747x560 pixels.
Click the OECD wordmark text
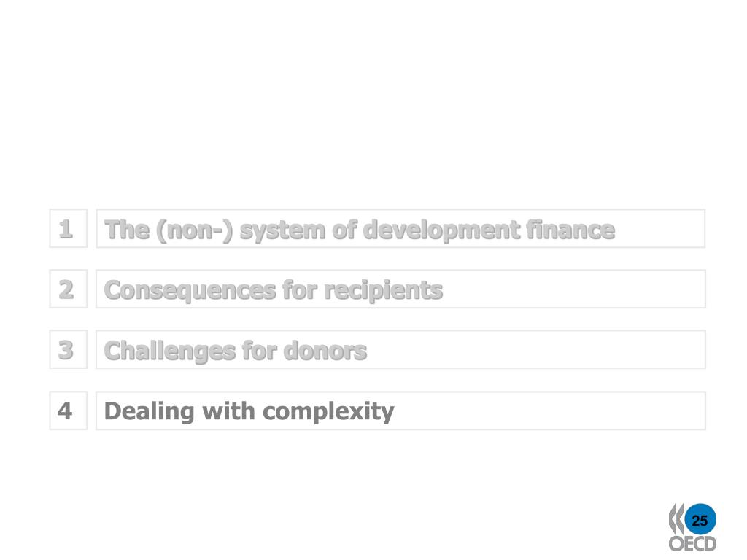pos(692,544)
